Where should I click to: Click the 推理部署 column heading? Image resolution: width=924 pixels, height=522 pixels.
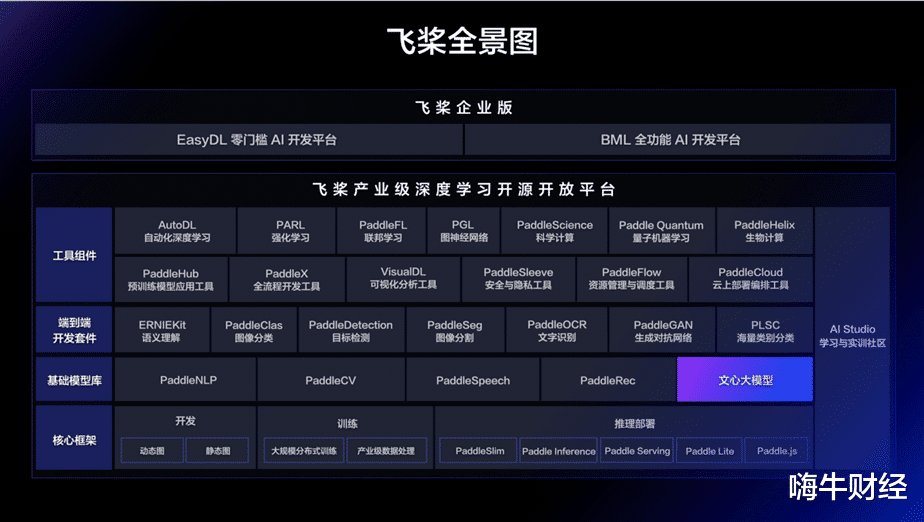(x=634, y=423)
